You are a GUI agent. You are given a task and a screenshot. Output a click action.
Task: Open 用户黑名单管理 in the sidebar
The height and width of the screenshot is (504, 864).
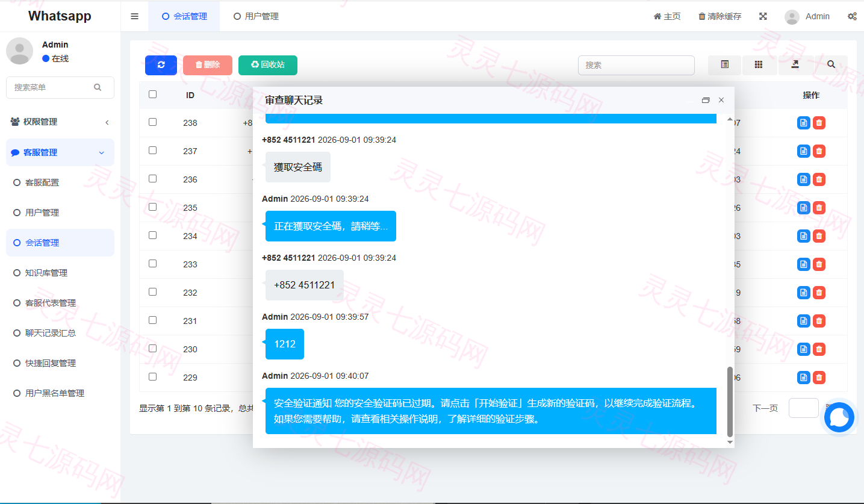click(60, 393)
